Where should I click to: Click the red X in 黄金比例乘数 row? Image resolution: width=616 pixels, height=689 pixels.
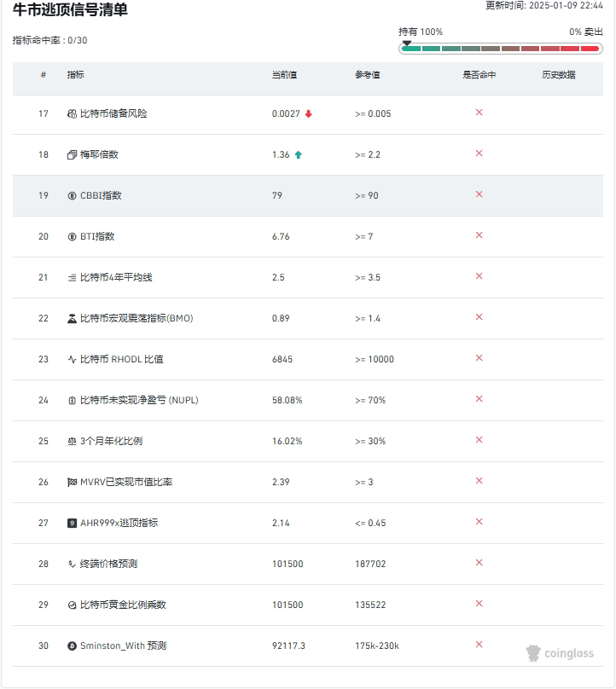click(x=479, y=604)
